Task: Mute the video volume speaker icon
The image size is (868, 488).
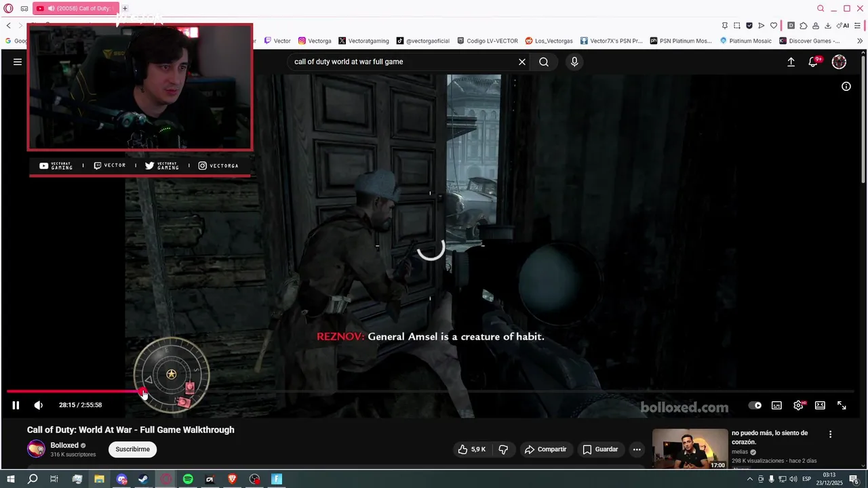Action: click(x=39, y=405)
